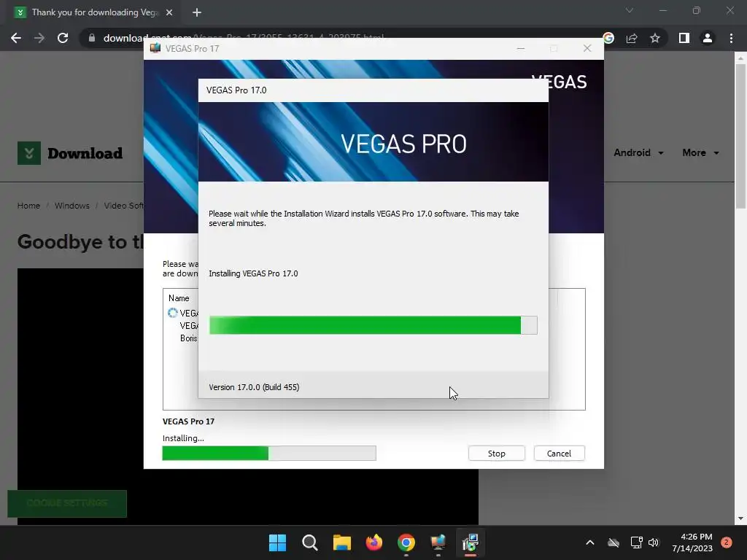Viewport: 747px width, 560px height.
Task: Select the 'Thank you for downloading Vegas' tab
Action: pos(93,12)
